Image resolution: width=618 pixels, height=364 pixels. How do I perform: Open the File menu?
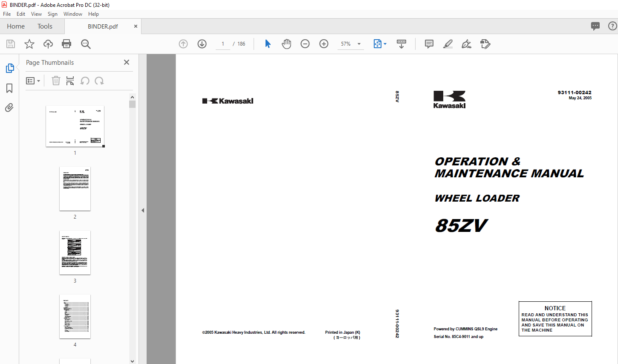click(7, 14)
